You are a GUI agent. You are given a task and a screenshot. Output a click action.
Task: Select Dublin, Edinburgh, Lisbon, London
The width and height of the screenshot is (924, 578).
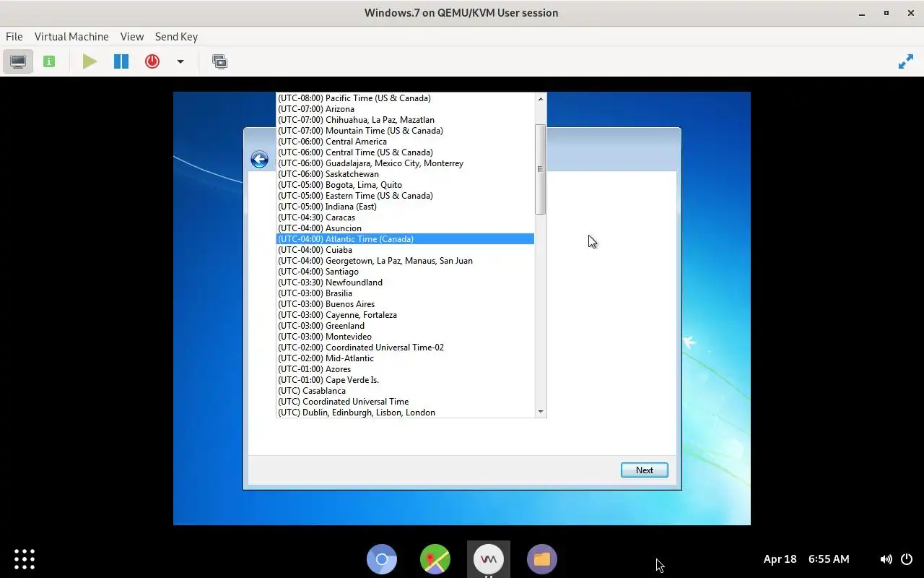pyautogui.click(x=405, y=412)
